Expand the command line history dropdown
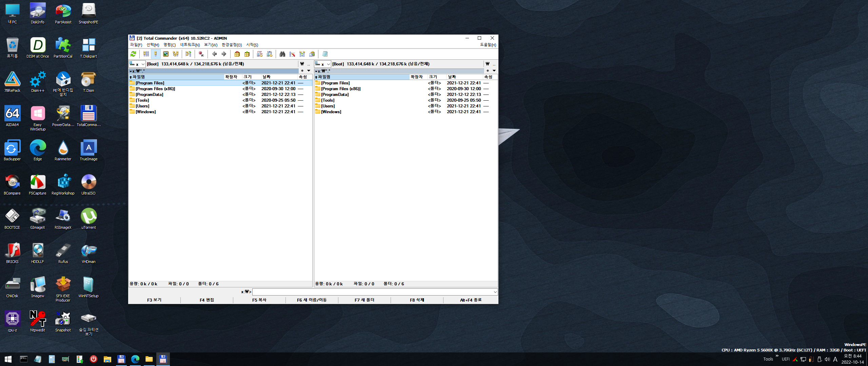Image resolution: width=868 pixels, height=366 pixels. 495,292
